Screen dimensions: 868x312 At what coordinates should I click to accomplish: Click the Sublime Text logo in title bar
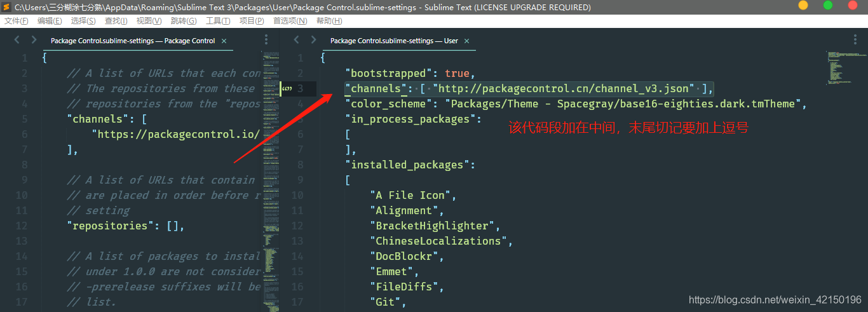(x=6, y=7)
